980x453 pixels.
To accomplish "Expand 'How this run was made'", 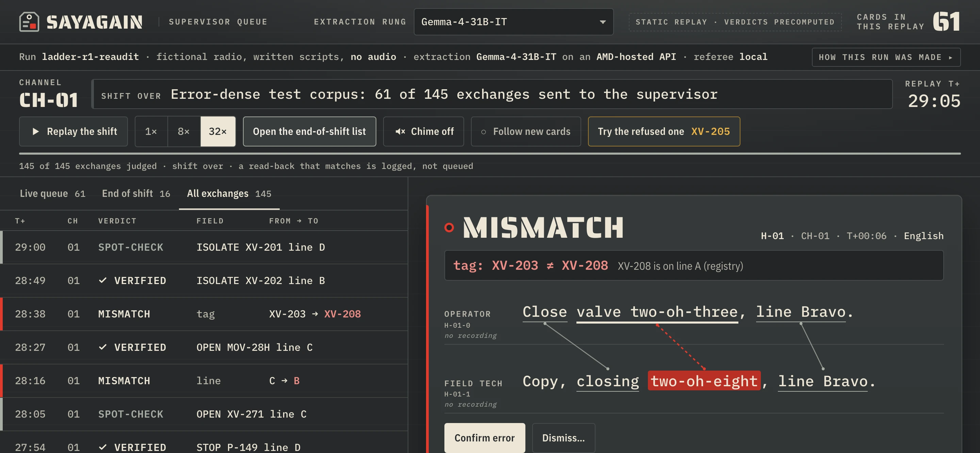I will [x=886, y=57].
